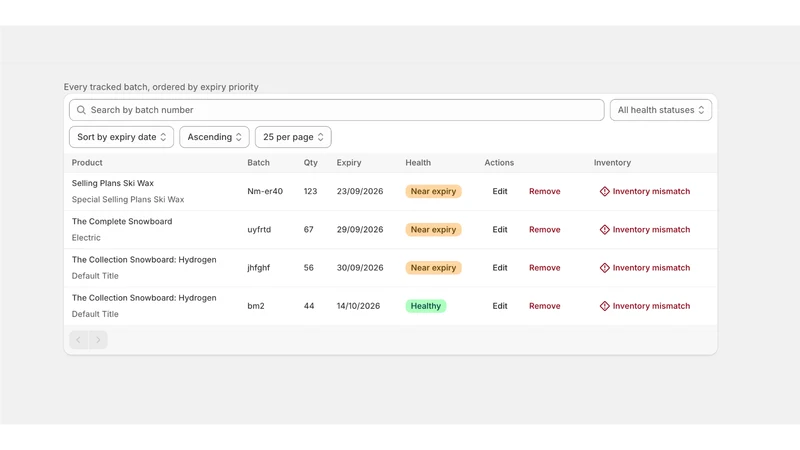
Task: Remove the Nm-er40 batch
Action: point(544,191)
